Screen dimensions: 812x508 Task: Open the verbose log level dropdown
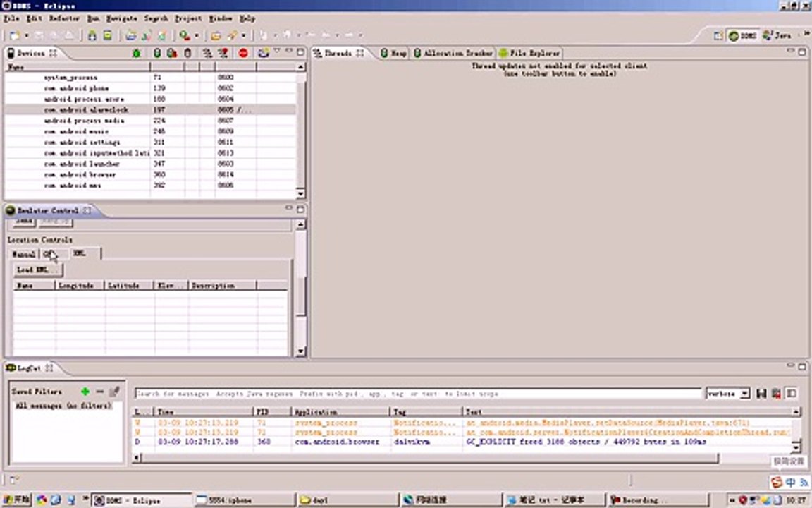pyautogui.click(x=744, y=394)
